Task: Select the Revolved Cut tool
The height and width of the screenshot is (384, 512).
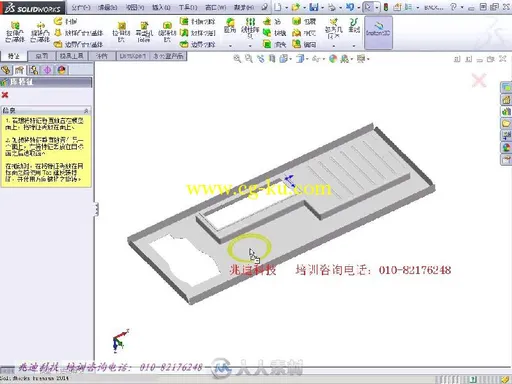Action: [x=167, y=32]
